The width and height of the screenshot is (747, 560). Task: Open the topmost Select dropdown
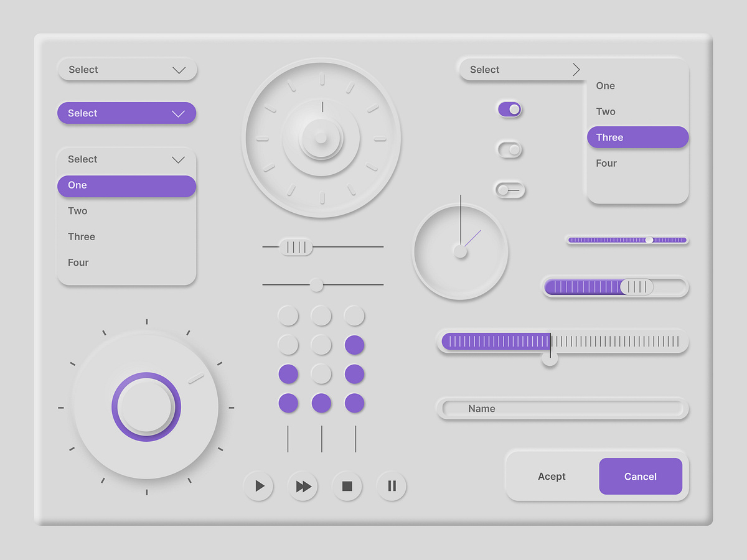tap(126, 70)
